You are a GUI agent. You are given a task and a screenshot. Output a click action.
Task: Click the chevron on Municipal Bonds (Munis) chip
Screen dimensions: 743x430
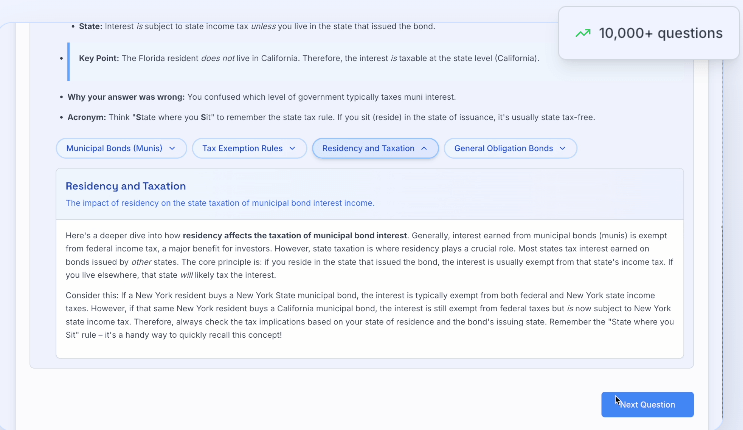coord(172,148)
